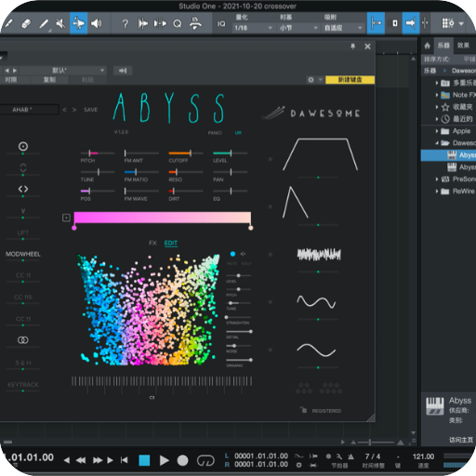Click the PANIC button
This screenshot has width=476, height=476.
pyautogui.click(x=215, y=133)
